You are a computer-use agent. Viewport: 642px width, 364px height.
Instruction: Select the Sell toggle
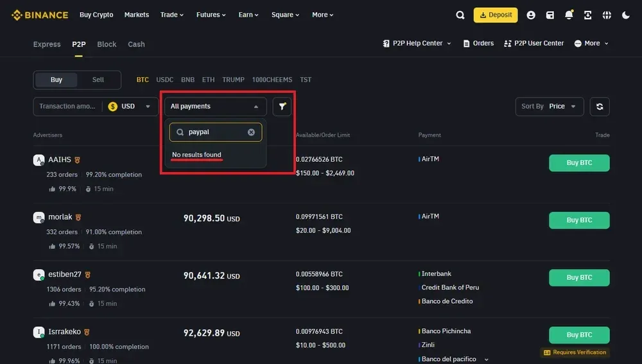(98, 80)
